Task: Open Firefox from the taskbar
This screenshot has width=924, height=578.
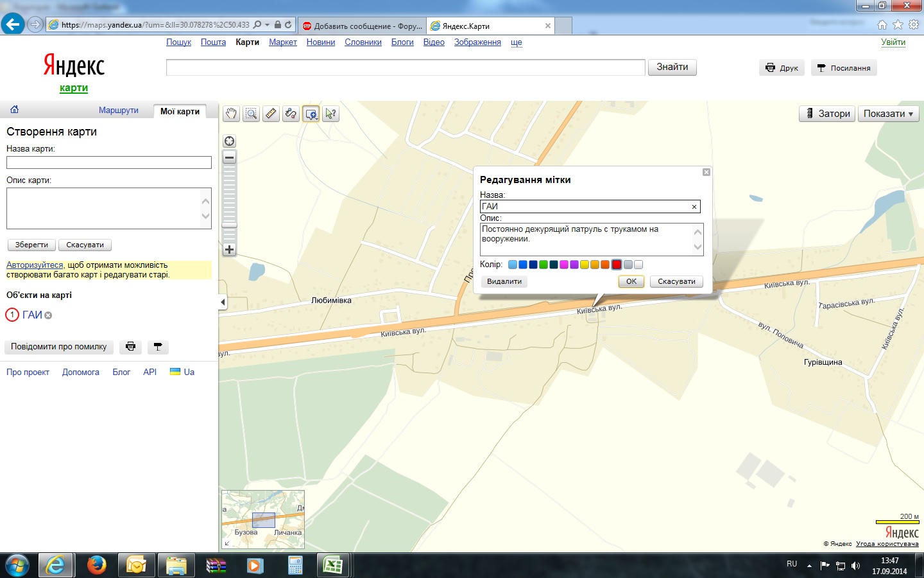Action: coord(96,565)
